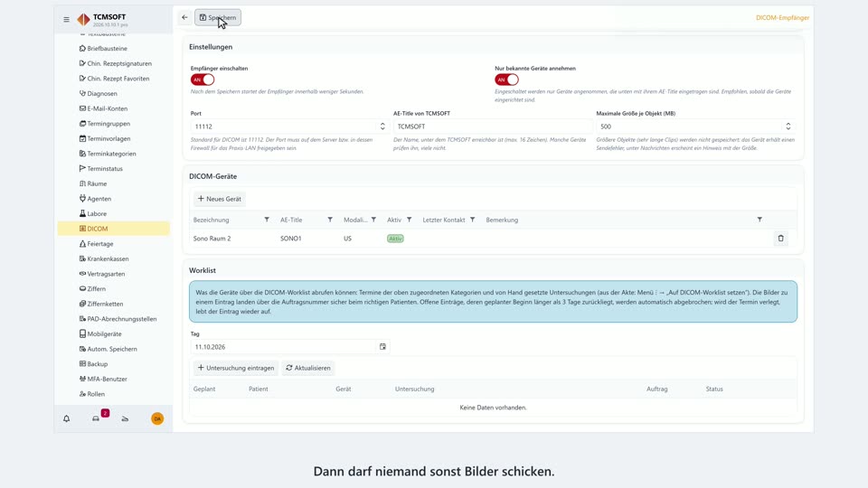Click the Patient column header
The width and height of the screenshot is (868, 488).
(259, 389)
